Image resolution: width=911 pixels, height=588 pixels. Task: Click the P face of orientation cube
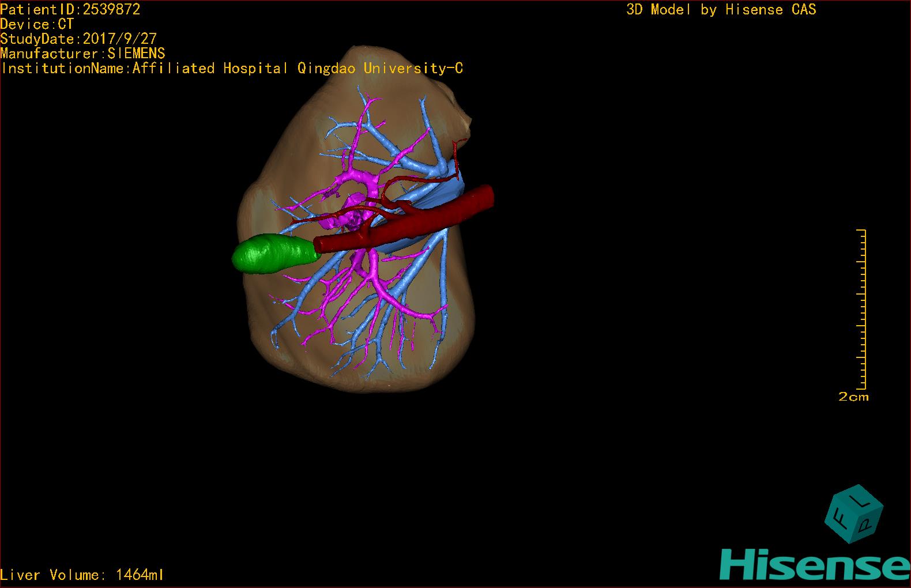point(866,526)
